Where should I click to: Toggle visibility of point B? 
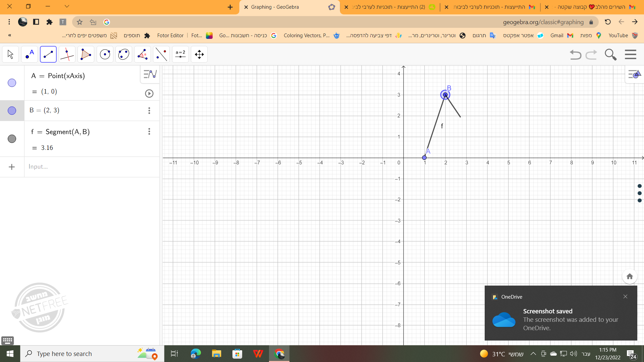point(12,111)
